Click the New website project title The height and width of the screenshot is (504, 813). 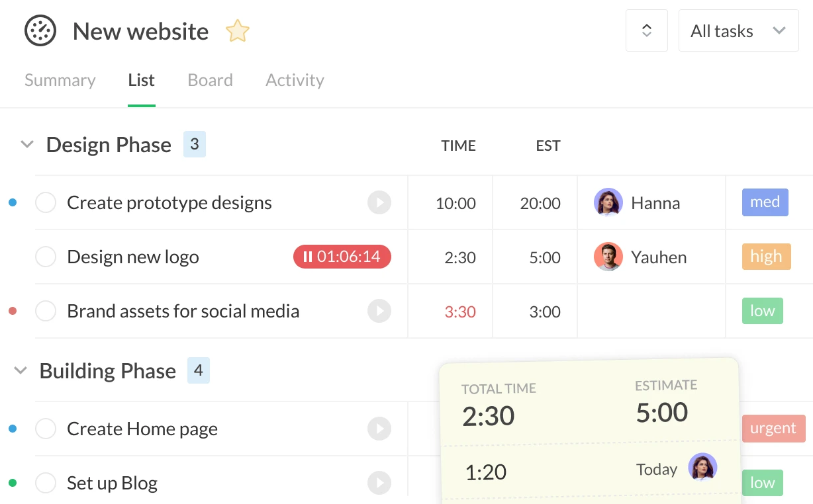(140, 31)
